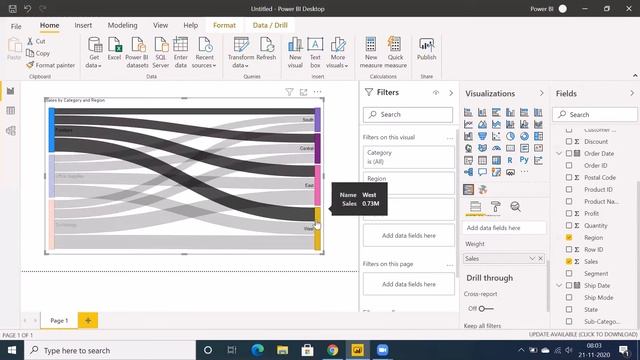Open the Transform data dropdown
640x360 pixels.
click(x=241, y=52)
